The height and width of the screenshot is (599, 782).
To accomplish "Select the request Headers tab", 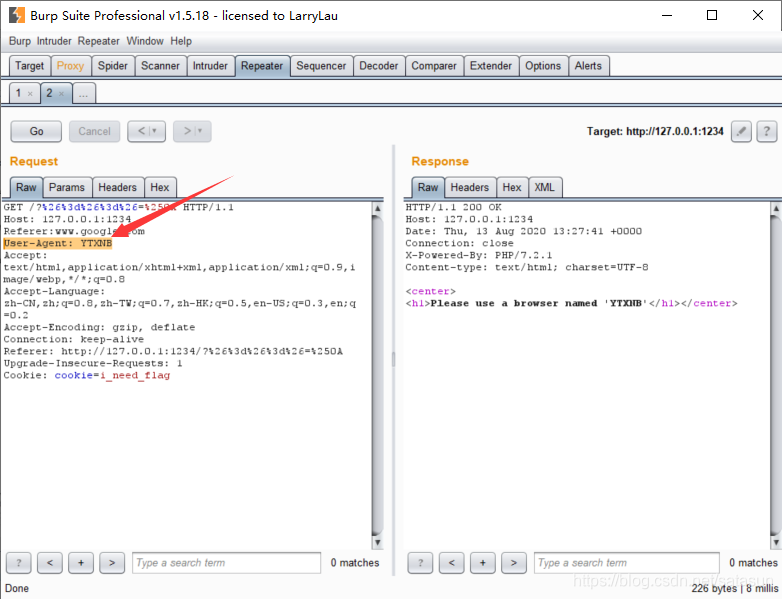I will [x=117, y=188].
